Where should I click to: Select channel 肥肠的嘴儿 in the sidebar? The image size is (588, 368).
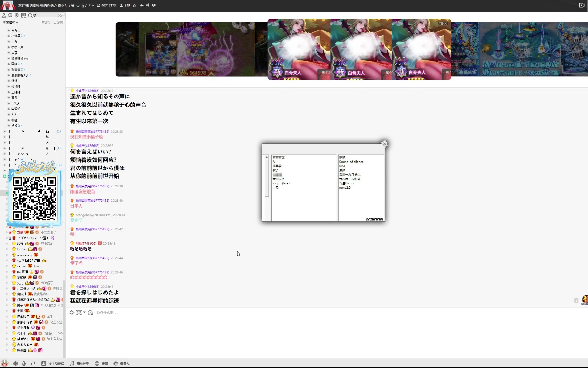click(19, 75)
